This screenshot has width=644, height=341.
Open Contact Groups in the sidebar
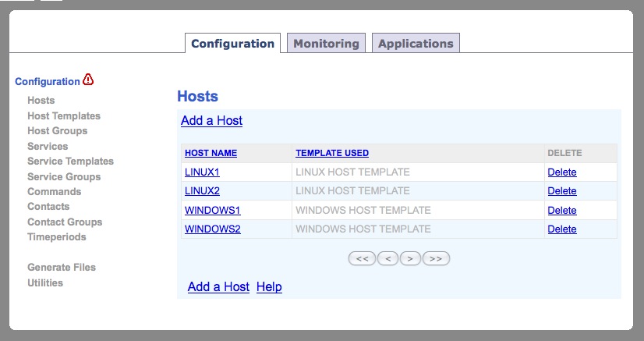point(65,222)
